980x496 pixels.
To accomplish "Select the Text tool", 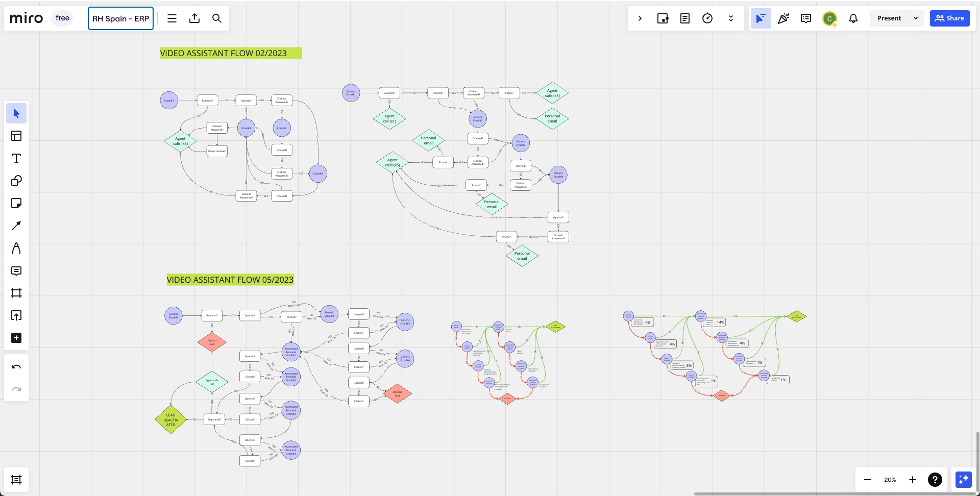I will coord(16,158).
